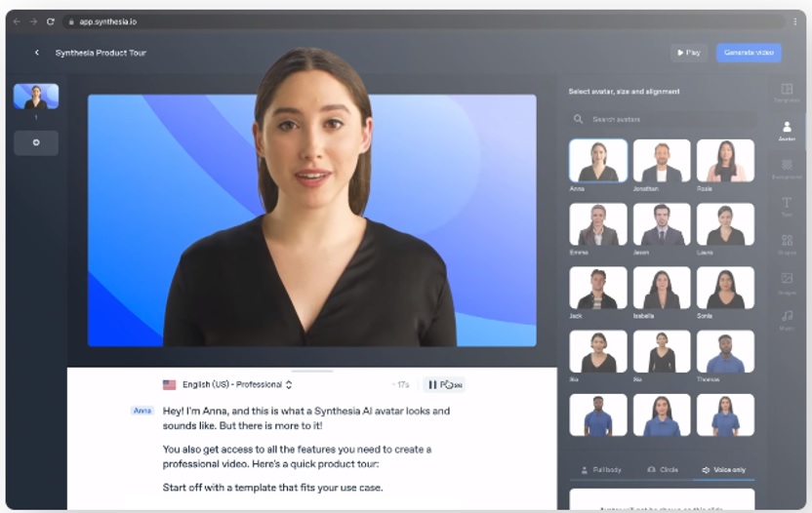Click the browser back arrow
Viewport: 812px width, 513px height.
coord(17,21)
